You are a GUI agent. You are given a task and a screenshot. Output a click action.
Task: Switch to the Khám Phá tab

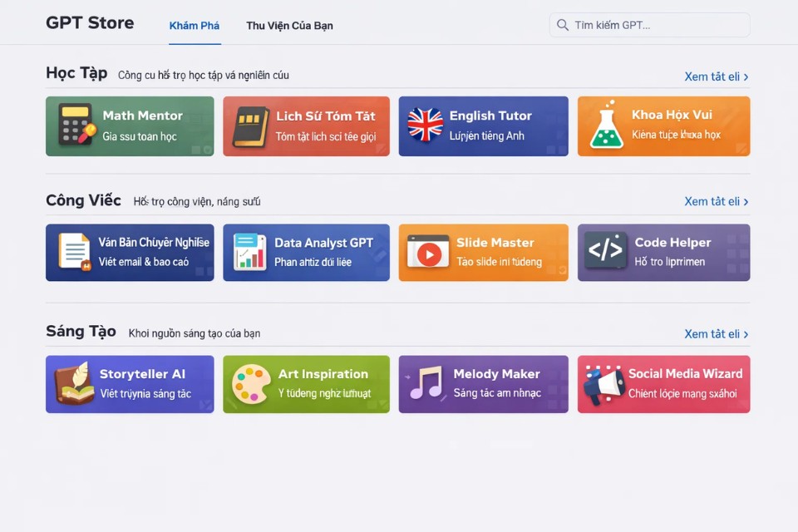(x=195, y=26)
